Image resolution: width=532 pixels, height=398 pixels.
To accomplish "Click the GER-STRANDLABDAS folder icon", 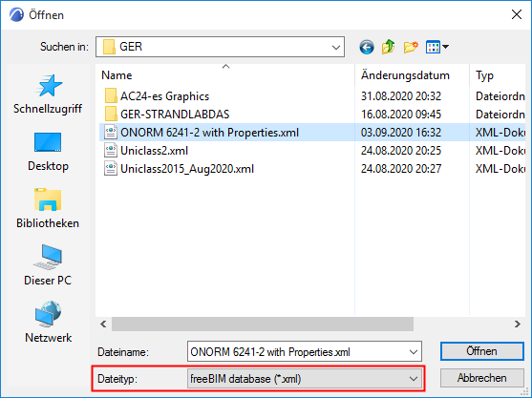I will [111, 115].
